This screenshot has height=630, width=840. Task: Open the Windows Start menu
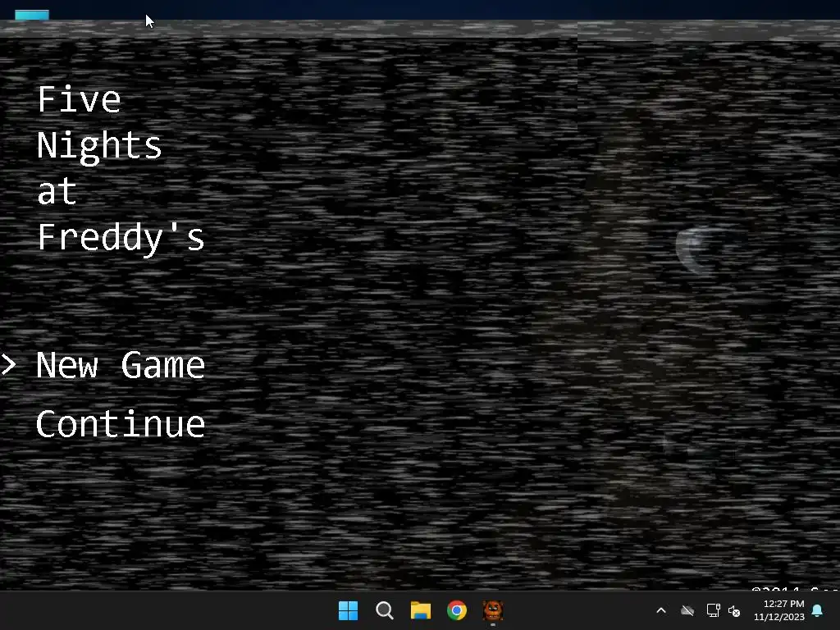coord(348,610)
